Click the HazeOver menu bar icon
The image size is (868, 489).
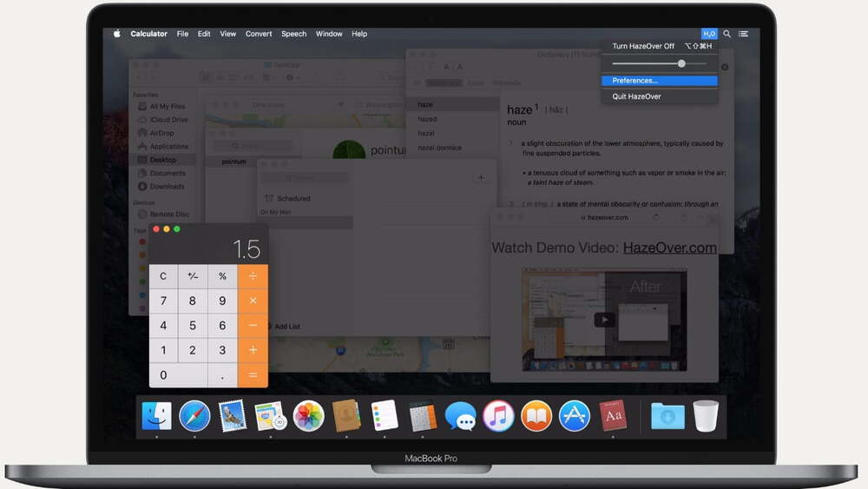709,34
